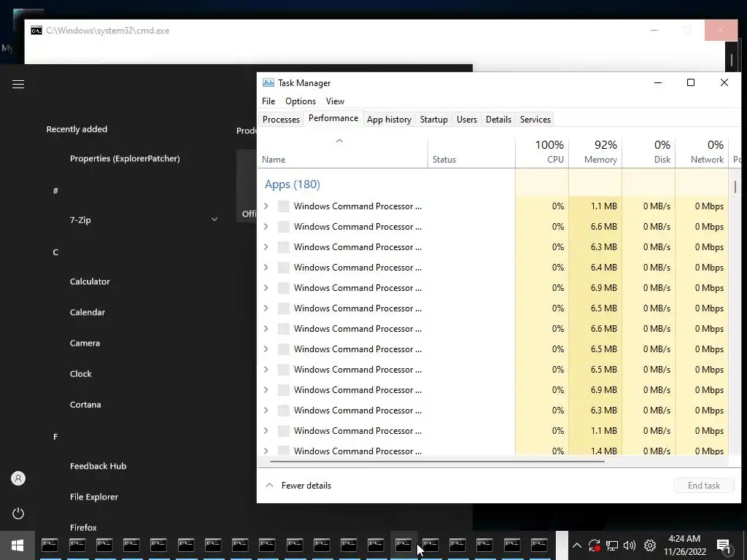Switch to the App history tab
The image size is (747, 560).
tap(389, 119)
